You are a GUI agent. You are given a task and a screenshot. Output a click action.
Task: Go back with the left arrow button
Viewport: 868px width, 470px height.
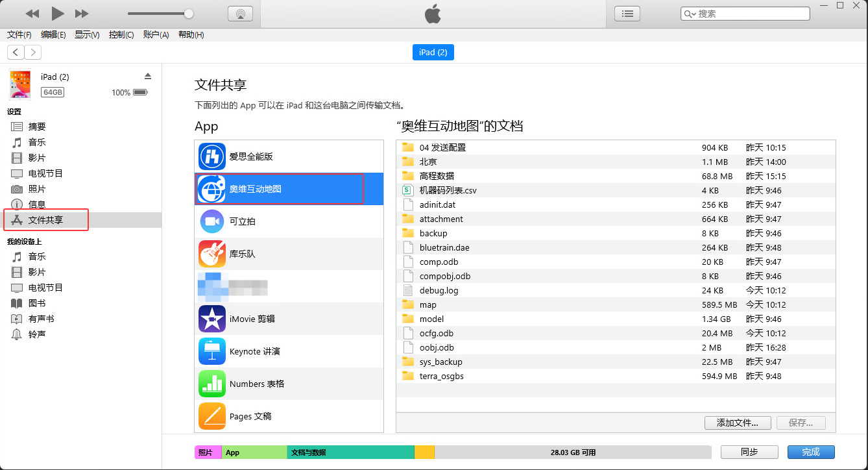click(x=16, y=53)
